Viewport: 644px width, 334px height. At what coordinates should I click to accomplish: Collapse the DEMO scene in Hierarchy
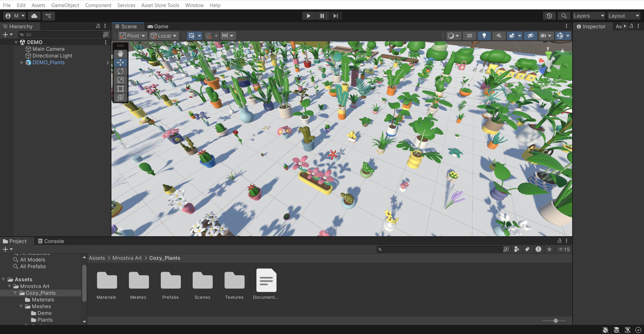[x=16, y=42]
